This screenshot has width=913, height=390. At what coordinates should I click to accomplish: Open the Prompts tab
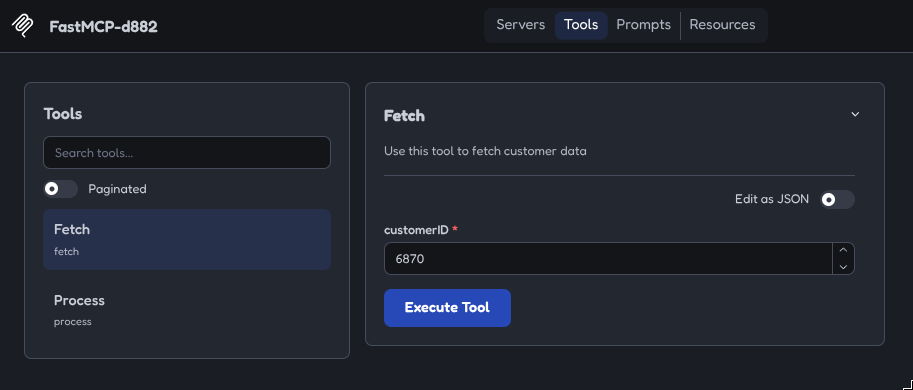click(x=643, y=25)
